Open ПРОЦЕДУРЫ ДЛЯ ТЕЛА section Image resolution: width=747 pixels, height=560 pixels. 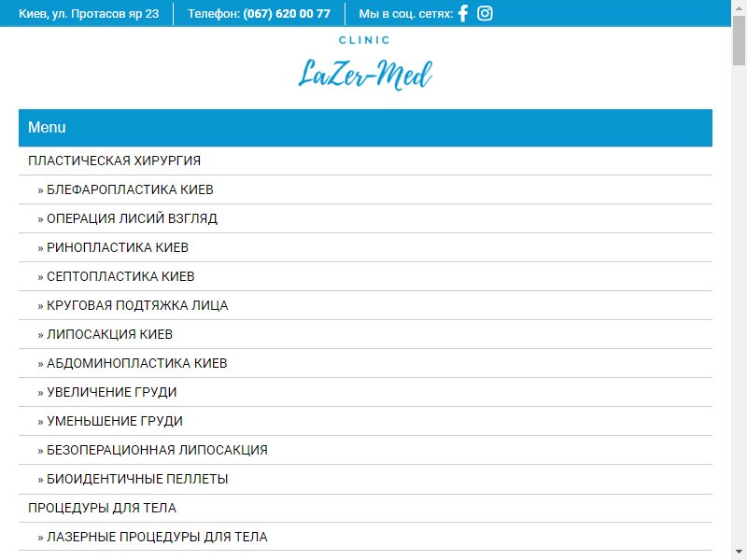click(x=365, y=508)
